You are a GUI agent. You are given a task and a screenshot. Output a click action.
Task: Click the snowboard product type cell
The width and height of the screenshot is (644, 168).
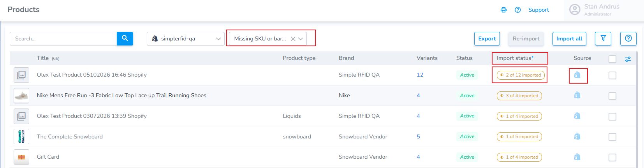click(x=297, y=136)
